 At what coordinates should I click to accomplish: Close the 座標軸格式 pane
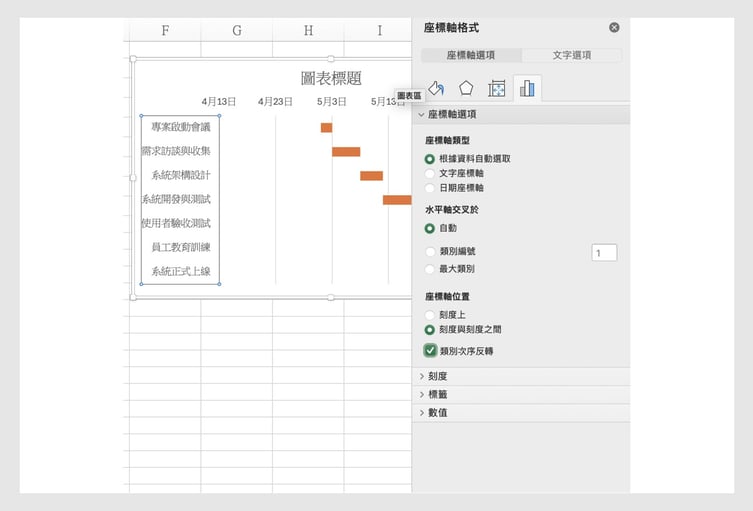click(614, 27)
